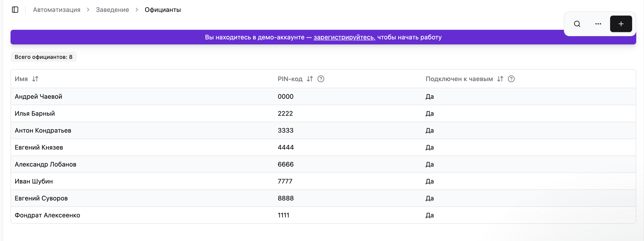This screenshot has width=644, height=241.
Task: Sort table by Имя column arrows
Action: coord(35,79)
